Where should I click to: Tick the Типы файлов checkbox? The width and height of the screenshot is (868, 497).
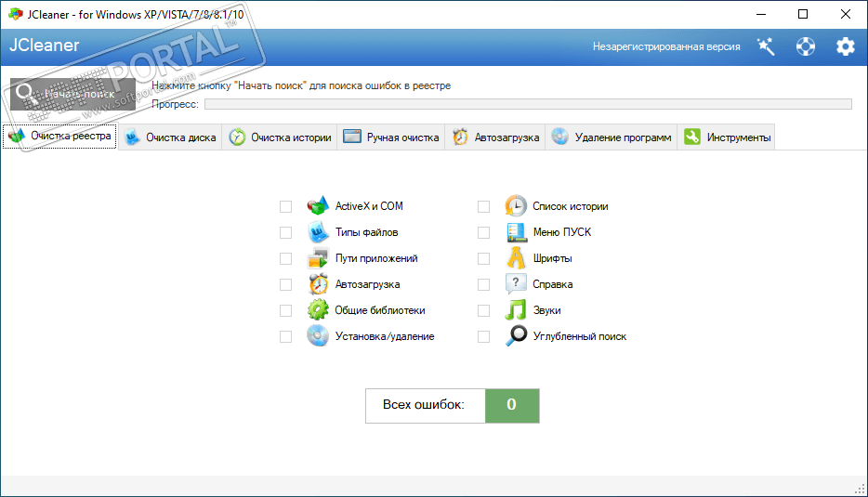[x=285, y=232]
